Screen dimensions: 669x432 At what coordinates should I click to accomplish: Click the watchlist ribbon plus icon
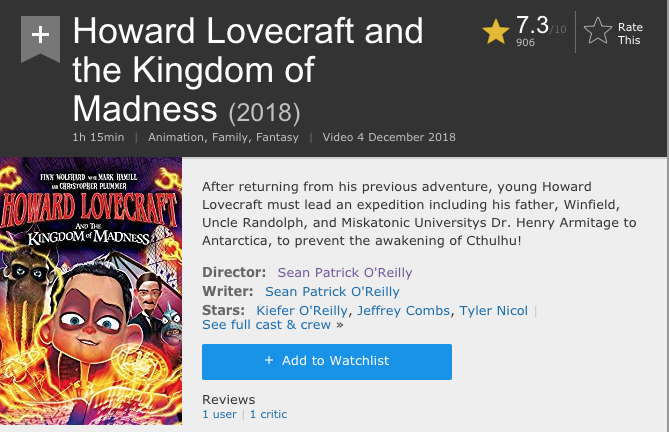(x=39, y=35)
